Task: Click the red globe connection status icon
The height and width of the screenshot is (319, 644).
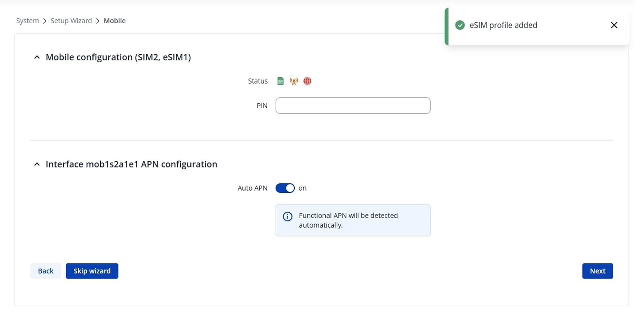Action: click(x=307, y=81)
